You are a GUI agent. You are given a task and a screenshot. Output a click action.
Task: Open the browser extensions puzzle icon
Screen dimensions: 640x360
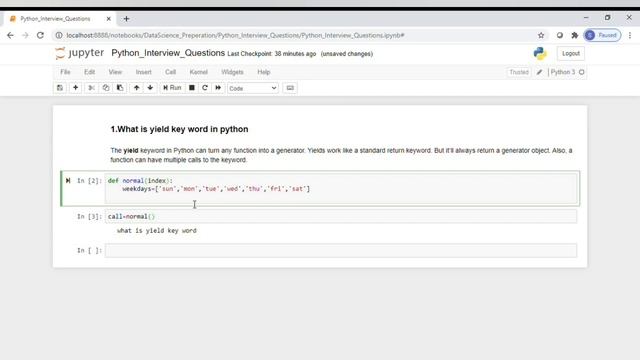(575, 36)
